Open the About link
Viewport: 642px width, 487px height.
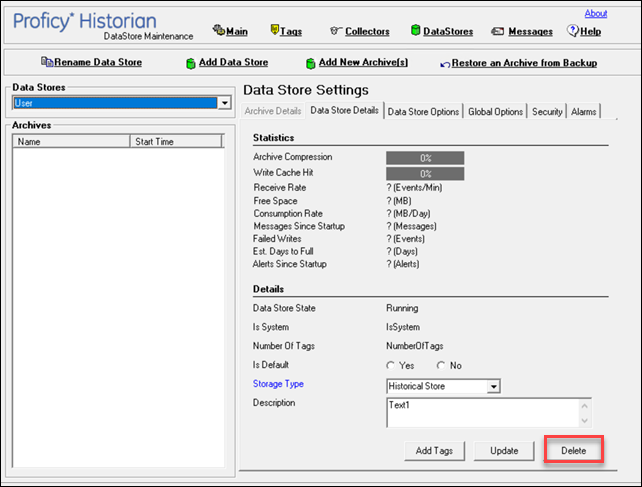coord(596,14)
